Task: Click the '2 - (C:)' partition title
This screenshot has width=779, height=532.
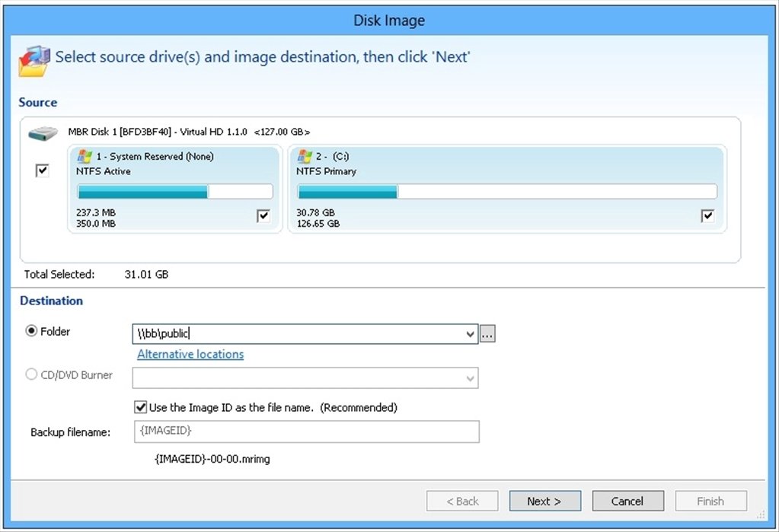Action: click(332, 157)
